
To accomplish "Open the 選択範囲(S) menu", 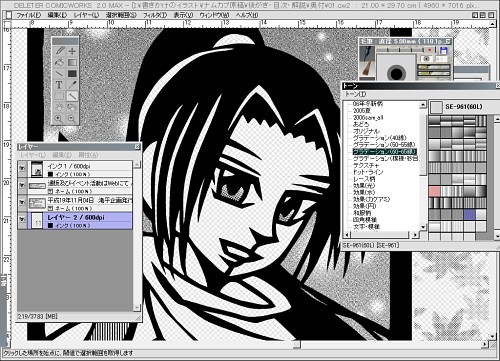I will pyautogui.click(x=121, y=15).
